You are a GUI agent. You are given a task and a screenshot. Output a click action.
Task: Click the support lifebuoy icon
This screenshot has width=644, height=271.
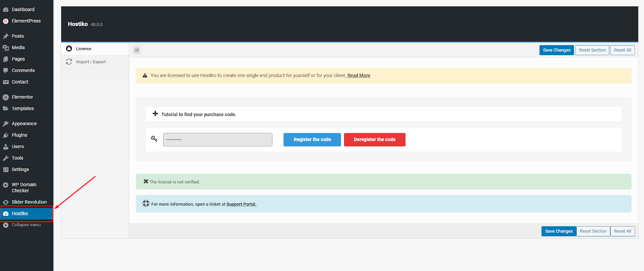146,203
